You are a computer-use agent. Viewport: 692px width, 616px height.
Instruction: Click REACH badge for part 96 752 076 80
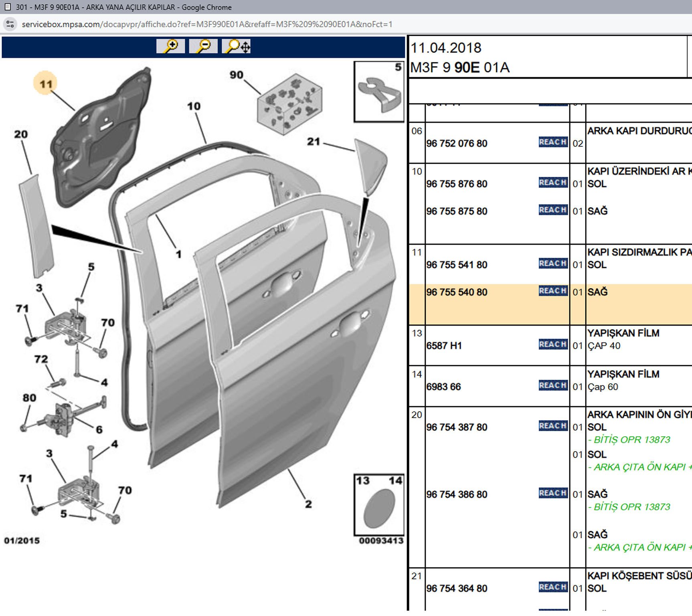pos(552,142)
